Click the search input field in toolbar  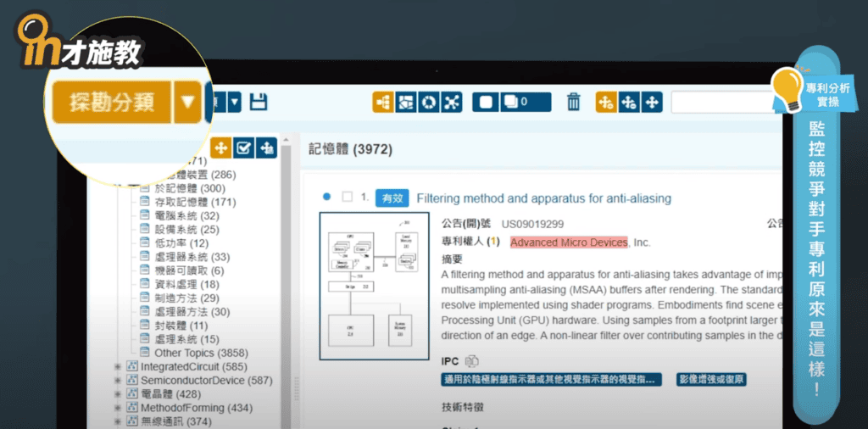pyautogui.click(x=725, y=103)
